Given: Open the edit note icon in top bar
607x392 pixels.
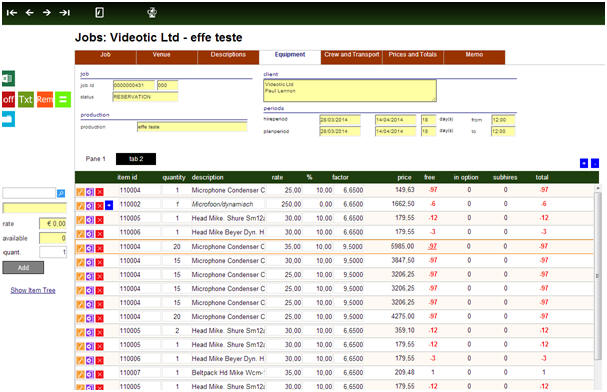Looking at the screenshot, I should [99, 13].
